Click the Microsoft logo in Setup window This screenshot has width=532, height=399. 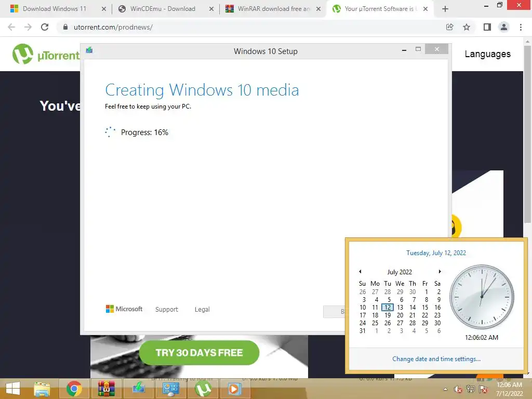coord(124,309)
